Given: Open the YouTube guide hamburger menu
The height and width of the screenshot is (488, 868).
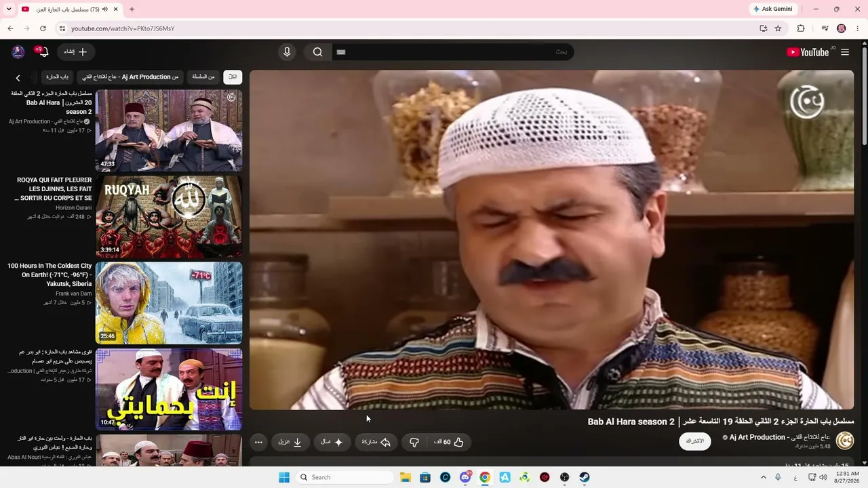Looking at the screenshot, I should point(845,52).
